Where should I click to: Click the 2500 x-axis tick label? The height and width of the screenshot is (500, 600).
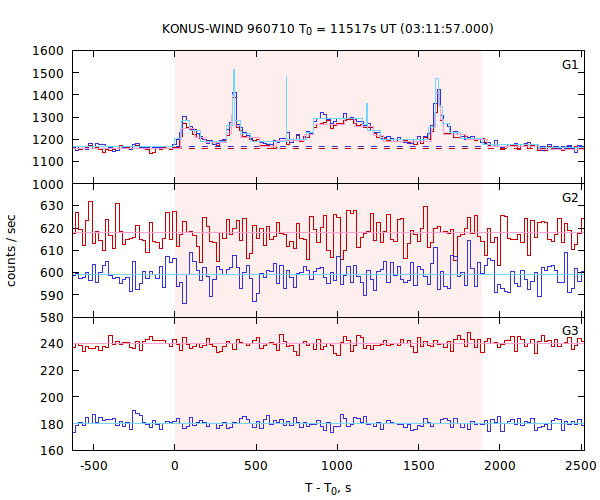tap(581, 466)
